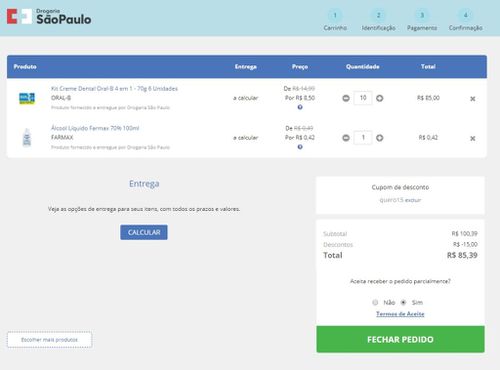Click Escolher mais produtos button
500x370 pixels.
click(49, 340)
